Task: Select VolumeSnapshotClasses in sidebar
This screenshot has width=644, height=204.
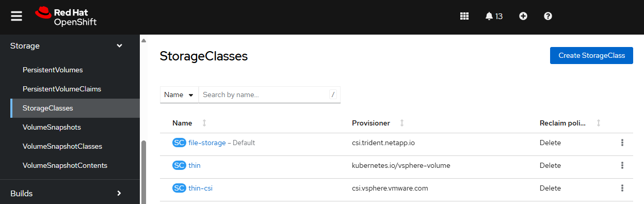Action: point(62,146)
